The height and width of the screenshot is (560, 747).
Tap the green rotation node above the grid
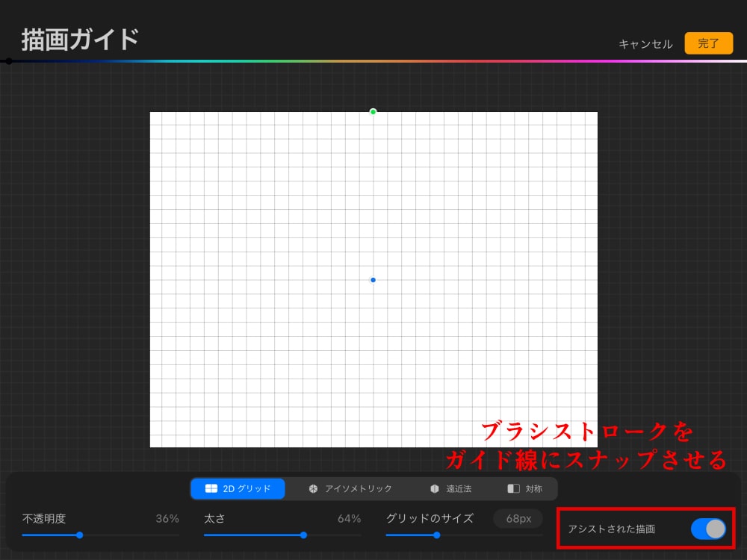click(373, 112)
